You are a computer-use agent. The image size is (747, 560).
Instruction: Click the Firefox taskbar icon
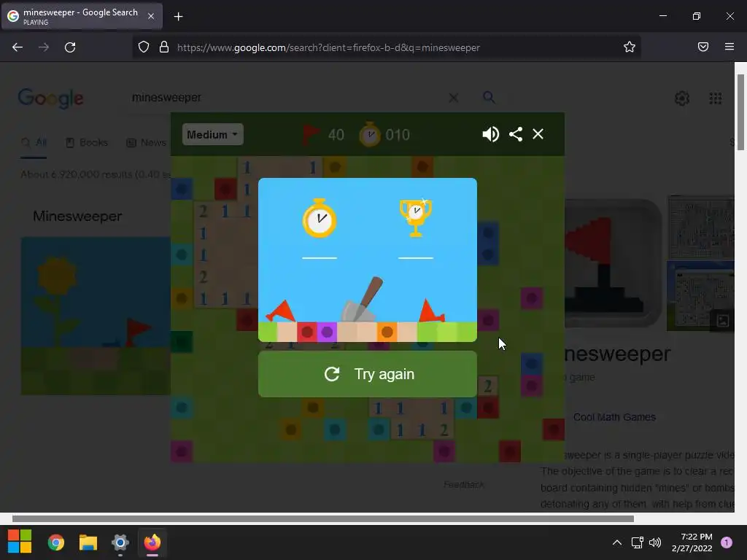[152, 542]
